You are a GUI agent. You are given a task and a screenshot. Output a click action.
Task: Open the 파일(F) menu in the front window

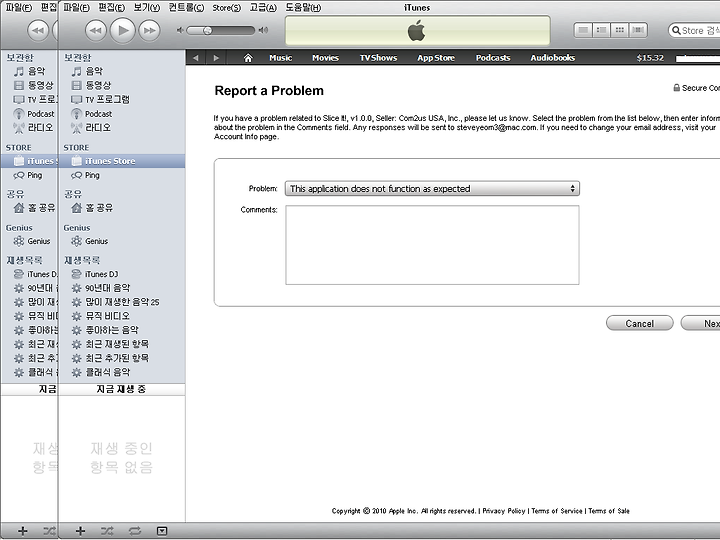[76, 8]
